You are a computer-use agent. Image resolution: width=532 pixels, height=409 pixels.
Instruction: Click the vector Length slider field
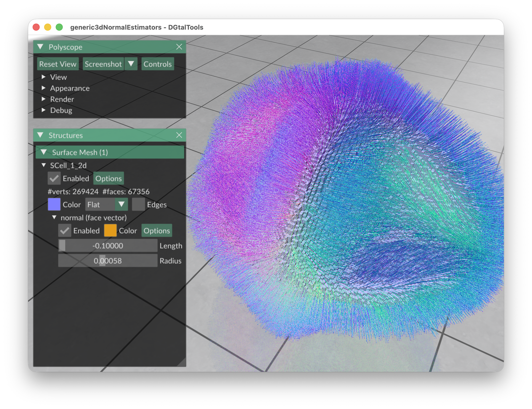(x=108, y=246)
